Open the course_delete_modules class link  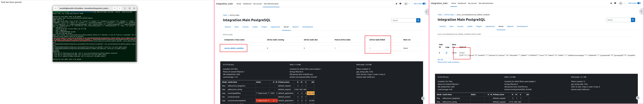pos(234,48)
